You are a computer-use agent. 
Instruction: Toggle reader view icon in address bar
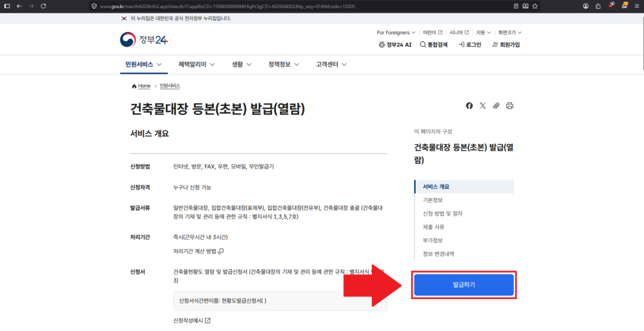coord(516,6)
